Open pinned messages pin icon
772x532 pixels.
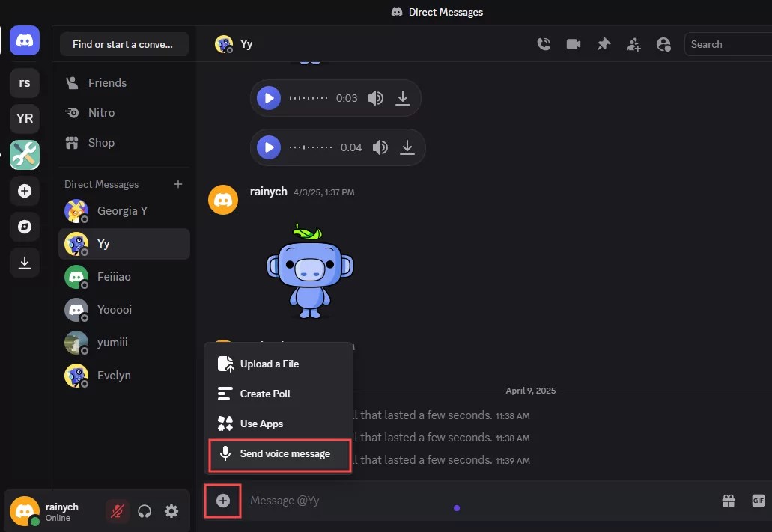point(604,44)
